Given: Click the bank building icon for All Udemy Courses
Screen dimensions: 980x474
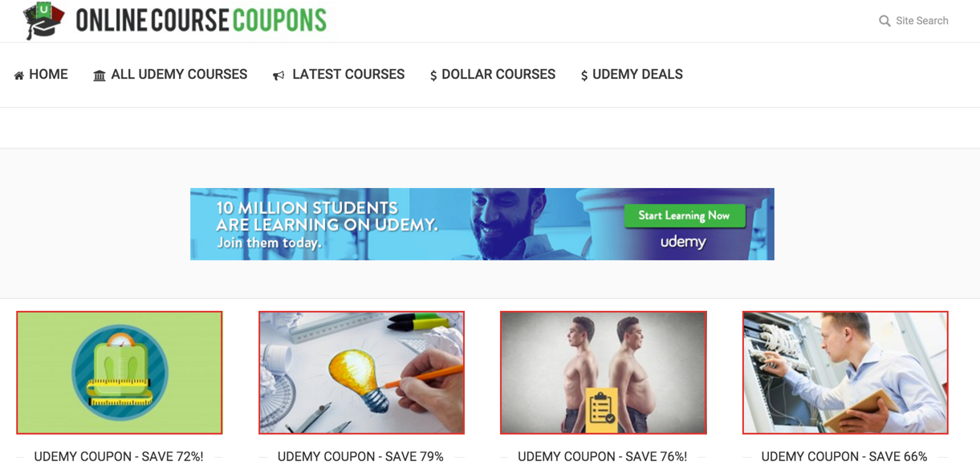Looking at the screenshot, I should pyautogui.click(x=100, y=76).
